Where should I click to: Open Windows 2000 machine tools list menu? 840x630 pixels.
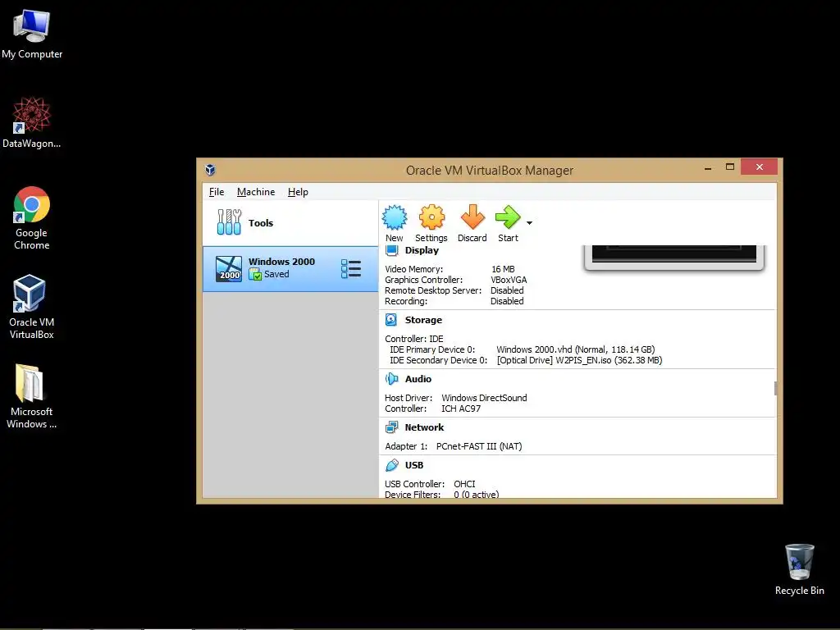(351, 268)
